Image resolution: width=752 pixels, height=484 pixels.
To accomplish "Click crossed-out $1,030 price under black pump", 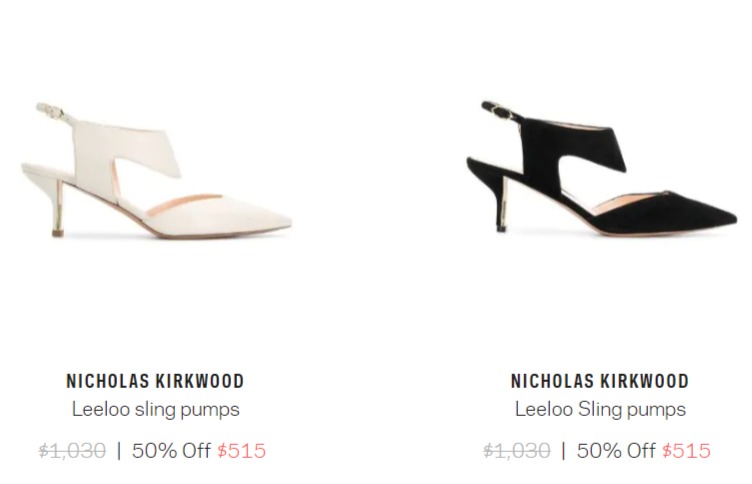I will point(517,450).
